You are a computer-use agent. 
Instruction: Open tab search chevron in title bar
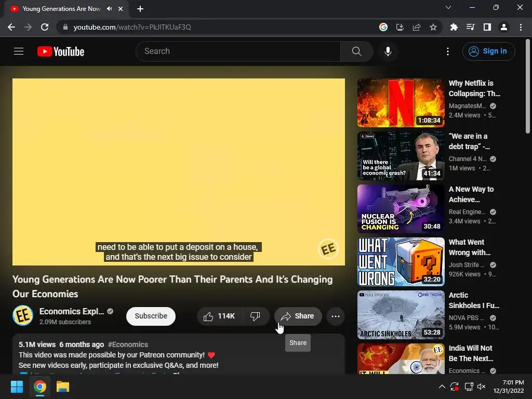point(448,7)
